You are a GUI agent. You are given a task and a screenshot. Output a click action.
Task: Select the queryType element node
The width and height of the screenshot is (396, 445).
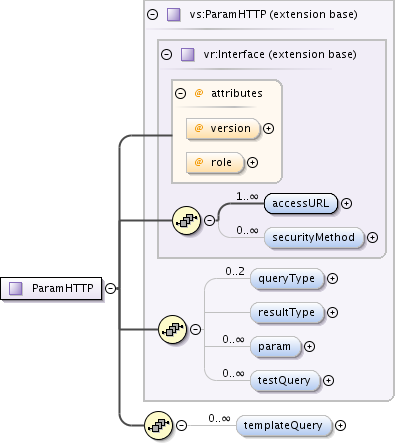287,279
